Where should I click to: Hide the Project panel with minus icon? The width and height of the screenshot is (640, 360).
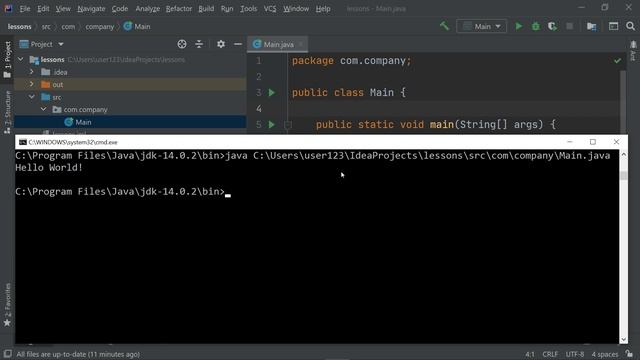coord(238,44)
